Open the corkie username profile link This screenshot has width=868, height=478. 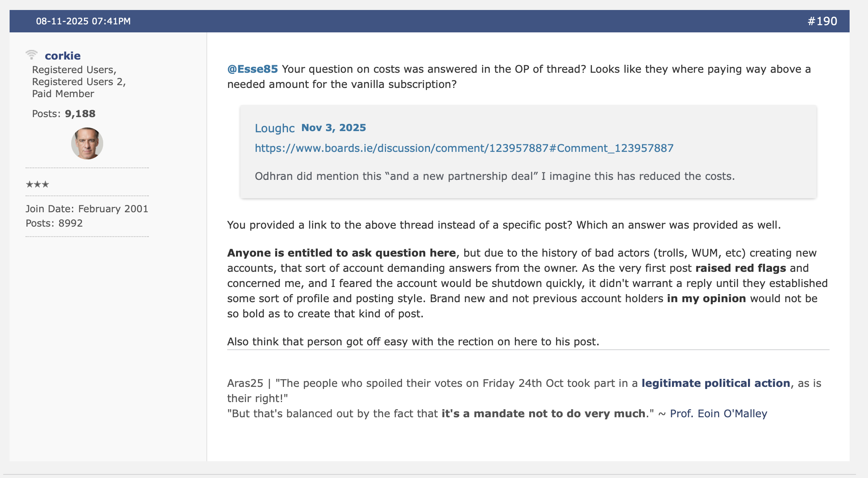[63, 56]
